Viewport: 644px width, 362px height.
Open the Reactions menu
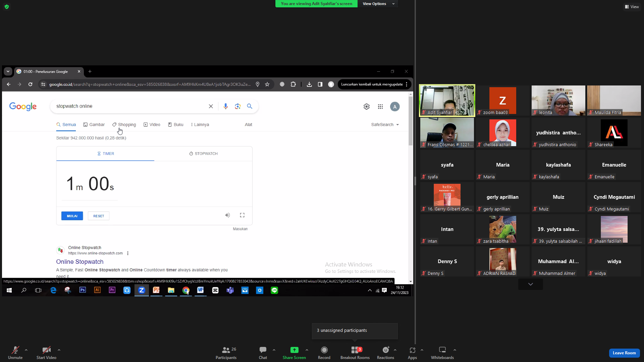click(386, 353)
